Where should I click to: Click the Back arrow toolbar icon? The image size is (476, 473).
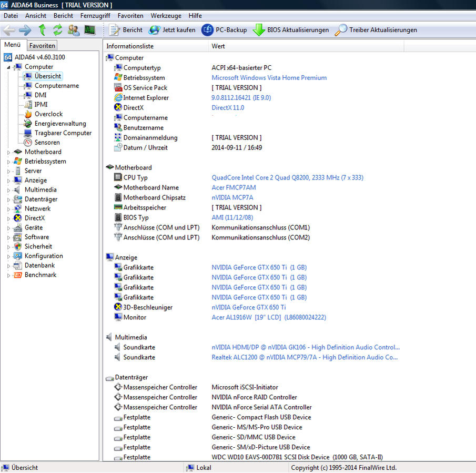coord(9,30)
